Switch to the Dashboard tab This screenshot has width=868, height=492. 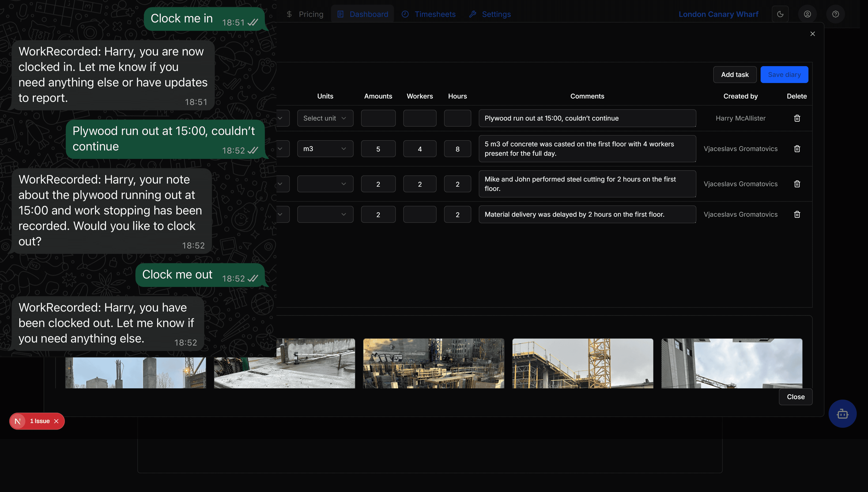coord(362,14)
